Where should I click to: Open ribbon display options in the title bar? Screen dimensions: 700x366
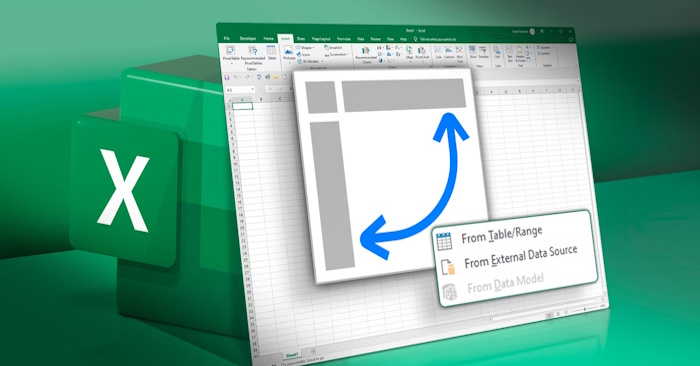pyautogui.click(x=542, y=32)
